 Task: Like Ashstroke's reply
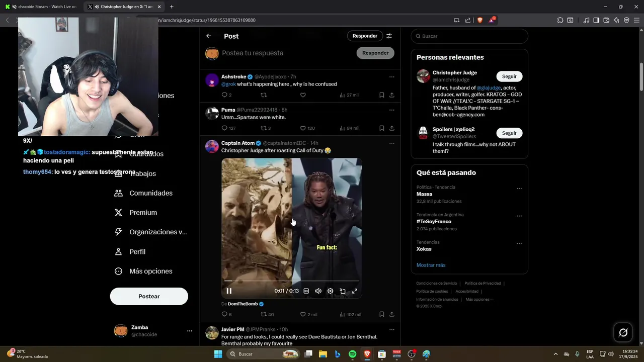point(303,95)
